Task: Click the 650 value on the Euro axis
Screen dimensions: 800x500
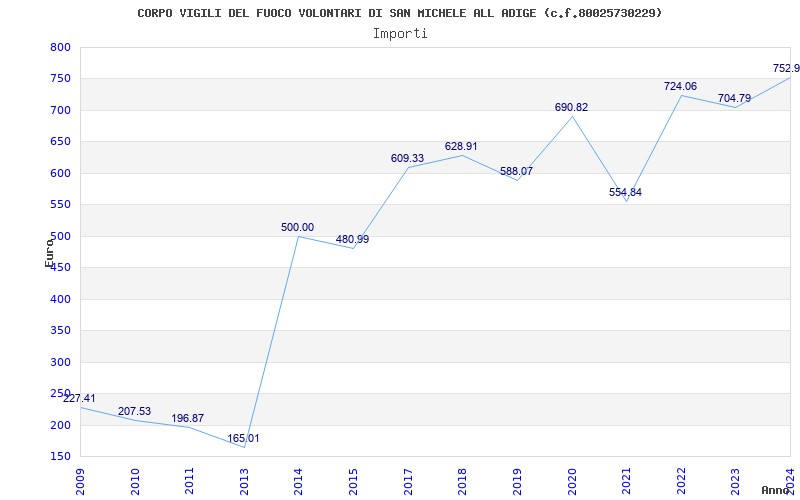Action: [60, 142]
